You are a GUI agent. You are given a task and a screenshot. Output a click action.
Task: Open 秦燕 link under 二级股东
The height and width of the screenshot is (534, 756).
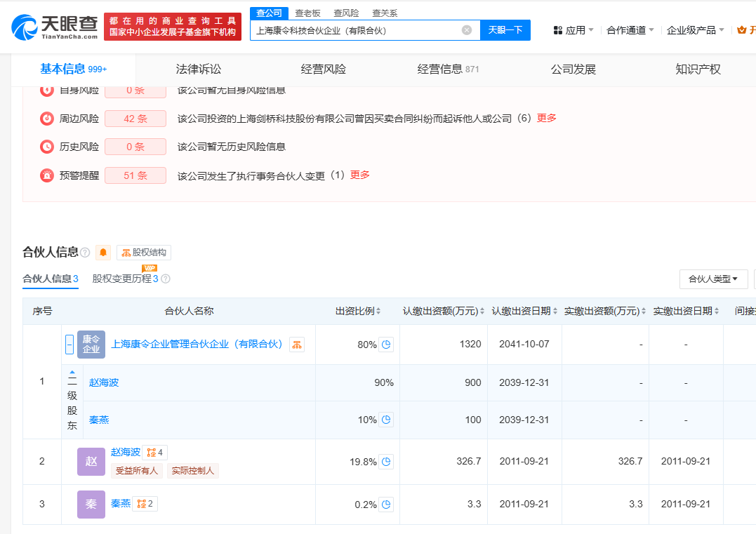click(x=99, y=420)
